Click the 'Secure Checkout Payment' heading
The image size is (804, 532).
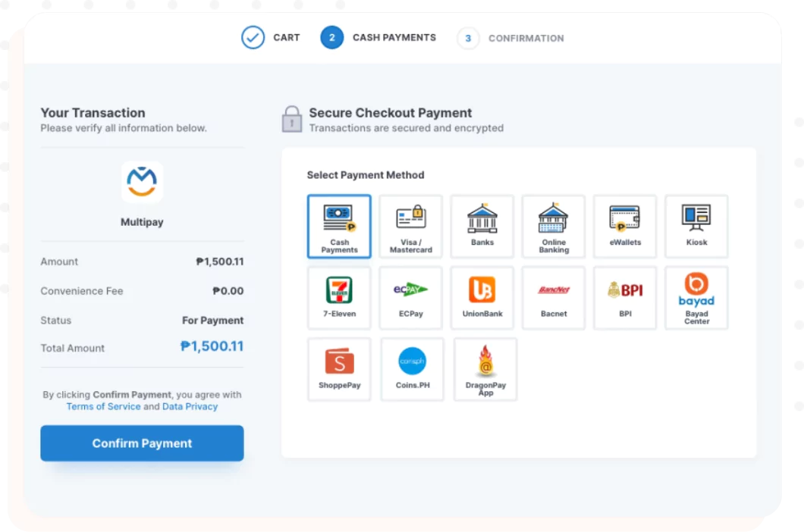(390, 113)
